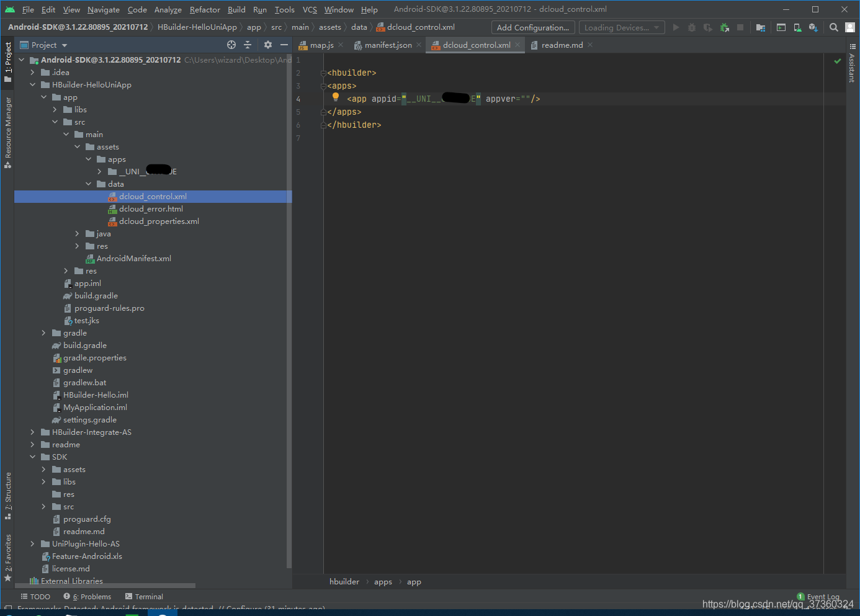The height and width of the screenshot is (616, 860).
Task: Click the Stop square icon
Action: tap(740, 27)
